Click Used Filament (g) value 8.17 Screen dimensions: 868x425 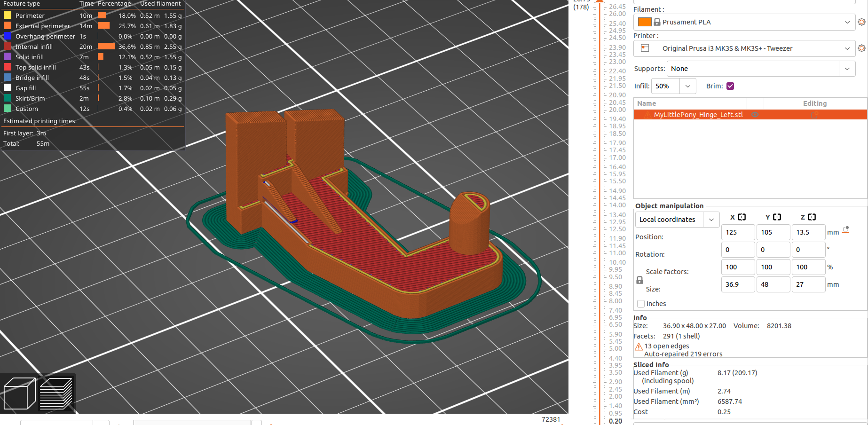[737, 373]
